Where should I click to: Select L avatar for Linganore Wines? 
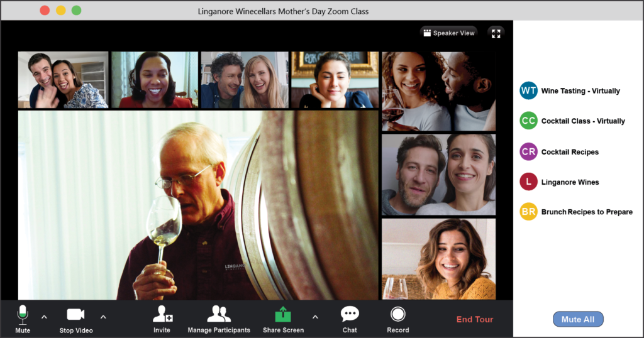coord(528,182)
